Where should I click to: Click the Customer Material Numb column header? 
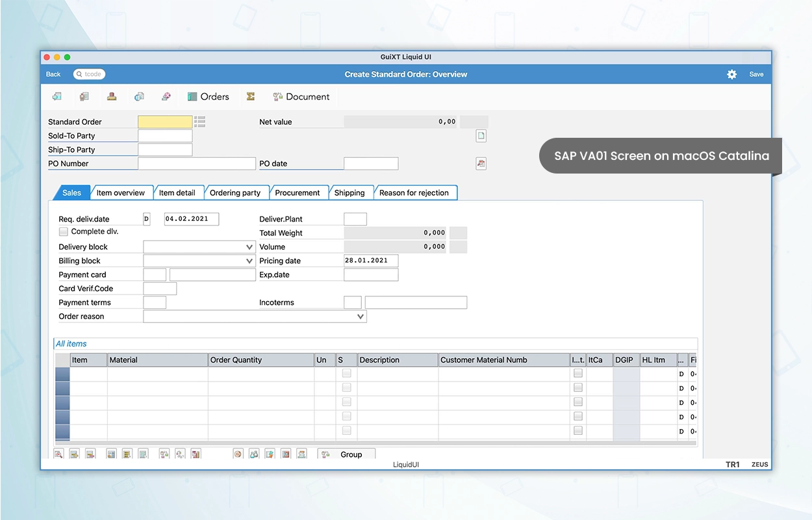(x=504, y=359)
